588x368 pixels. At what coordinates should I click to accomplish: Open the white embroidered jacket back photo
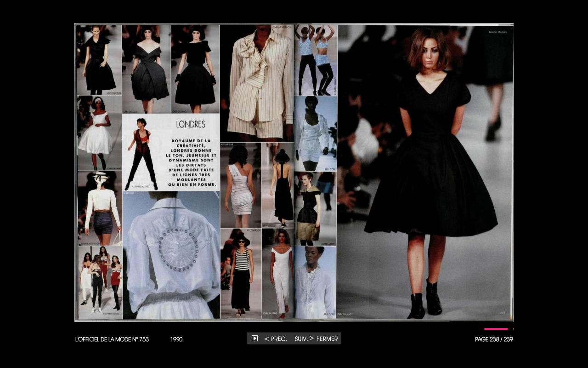coord(171,255)
